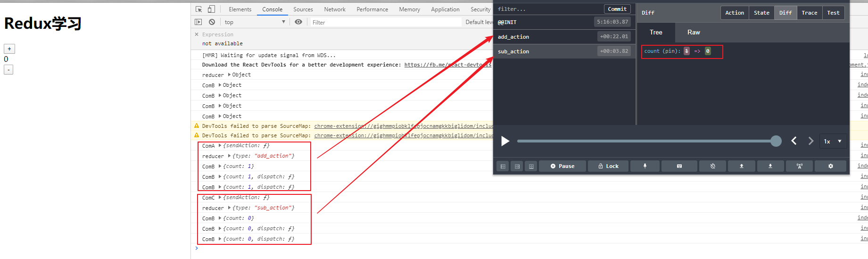Click the pin (persist) icon button
The image size is (868, 259).
(x=645, y=166)
